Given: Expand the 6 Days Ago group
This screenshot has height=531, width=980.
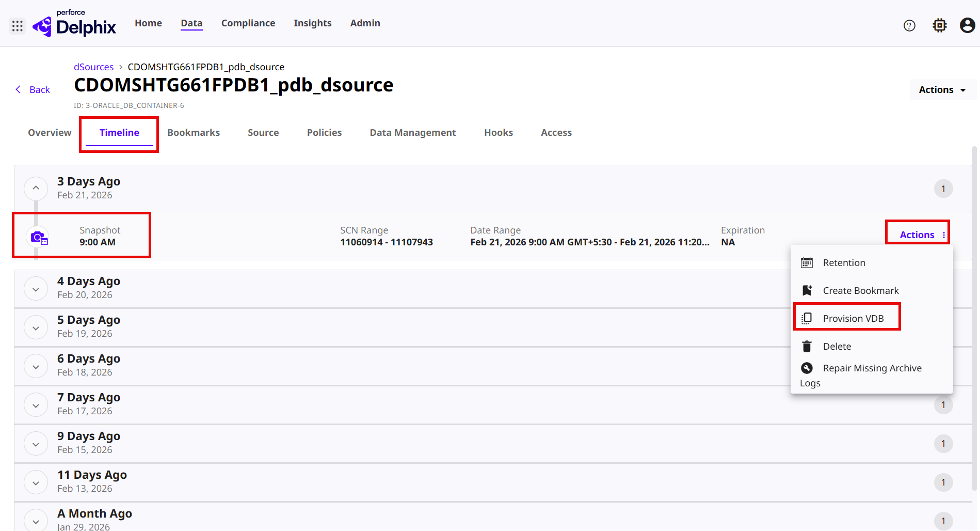Looking at the screenshot, I should coord(36,367).
